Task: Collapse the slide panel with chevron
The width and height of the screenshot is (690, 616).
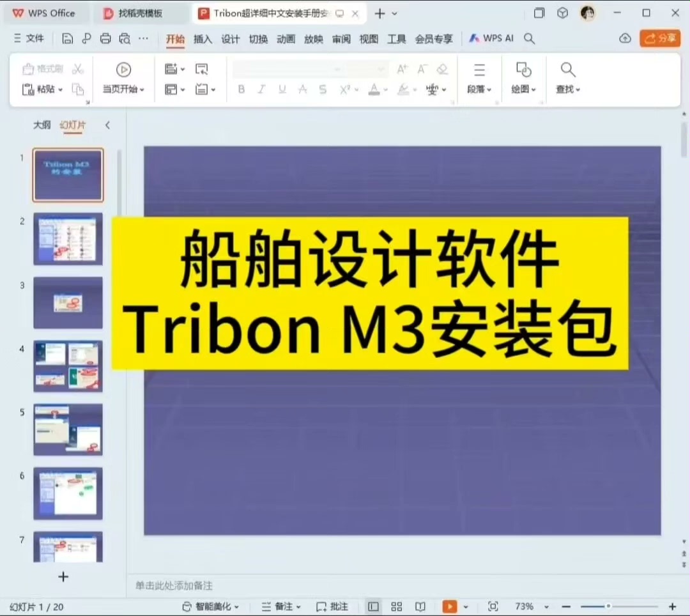Action: (107, 125)
